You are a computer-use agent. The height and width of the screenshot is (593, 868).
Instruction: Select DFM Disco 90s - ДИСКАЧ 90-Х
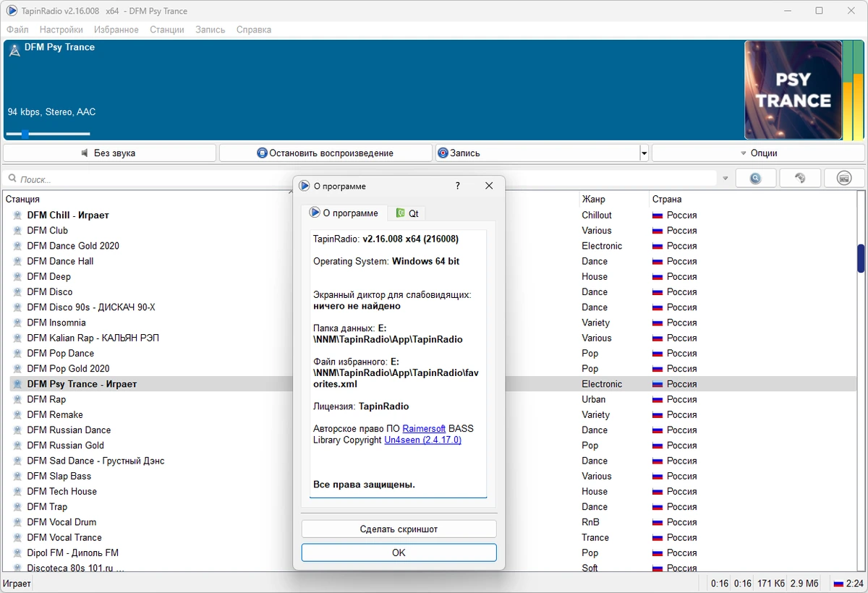91,307
